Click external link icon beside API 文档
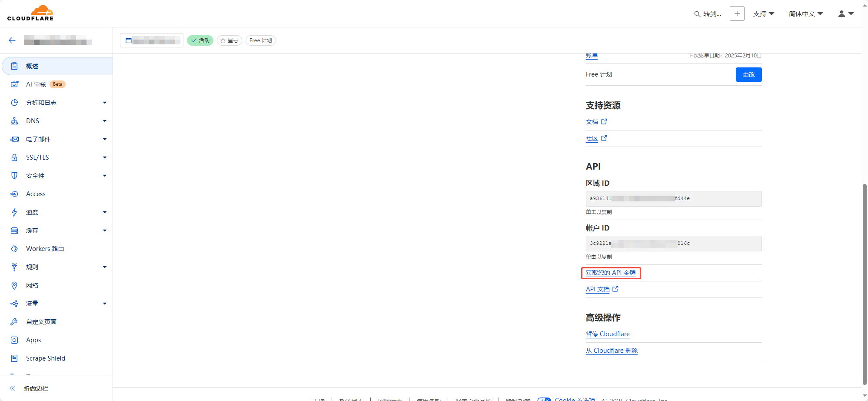Screen dimensions: 868x401 (x=615, y=289)
